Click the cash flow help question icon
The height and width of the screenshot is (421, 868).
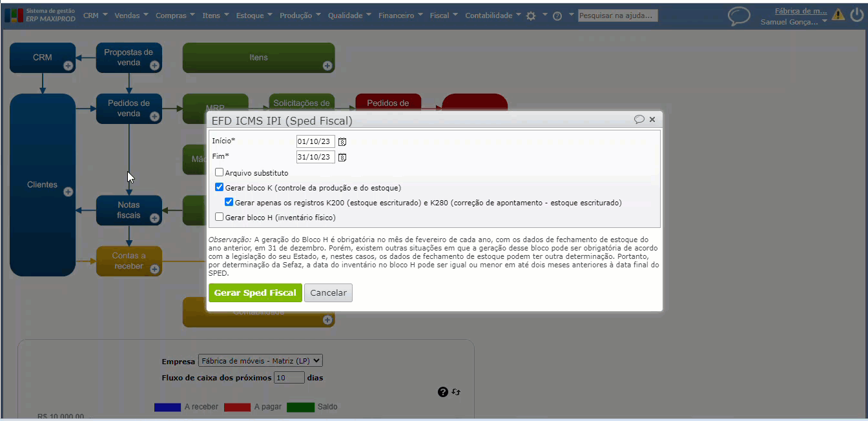442,392
